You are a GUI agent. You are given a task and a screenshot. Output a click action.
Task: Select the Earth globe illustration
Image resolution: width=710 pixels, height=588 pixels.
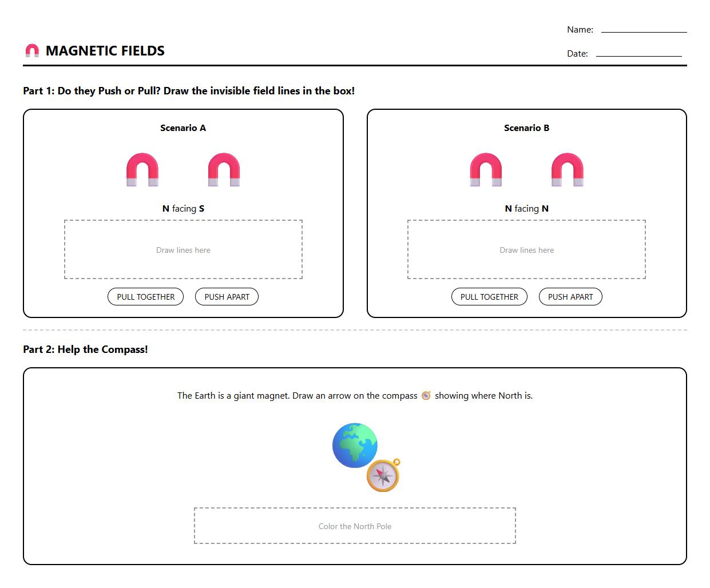pos(354,446)
